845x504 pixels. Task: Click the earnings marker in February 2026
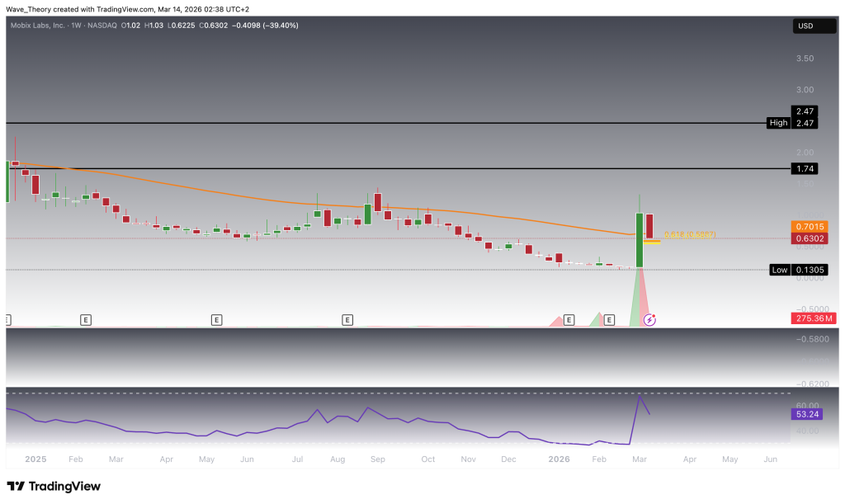pos(610,318)
